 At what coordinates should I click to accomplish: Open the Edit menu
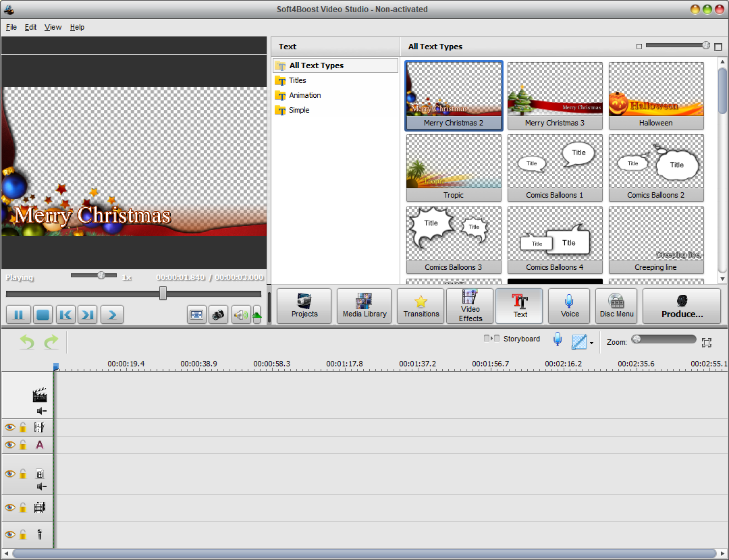coord(30,27)
